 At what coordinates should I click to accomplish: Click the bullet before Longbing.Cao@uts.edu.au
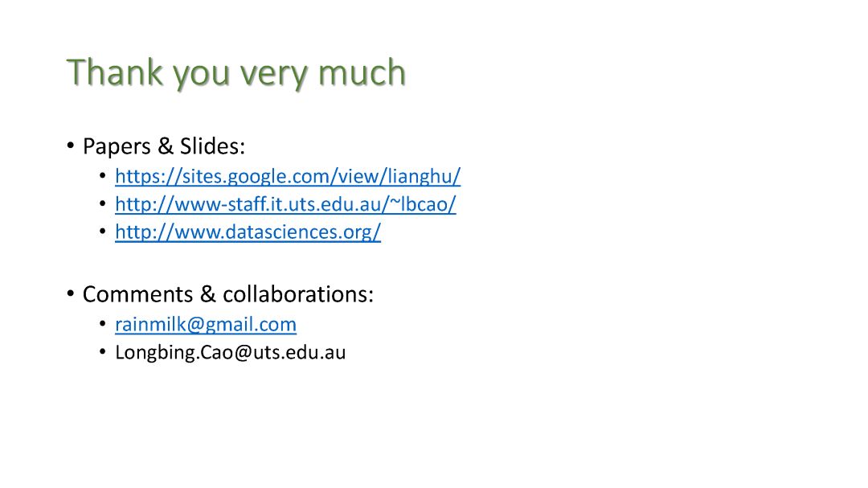[x=102, y=352]
